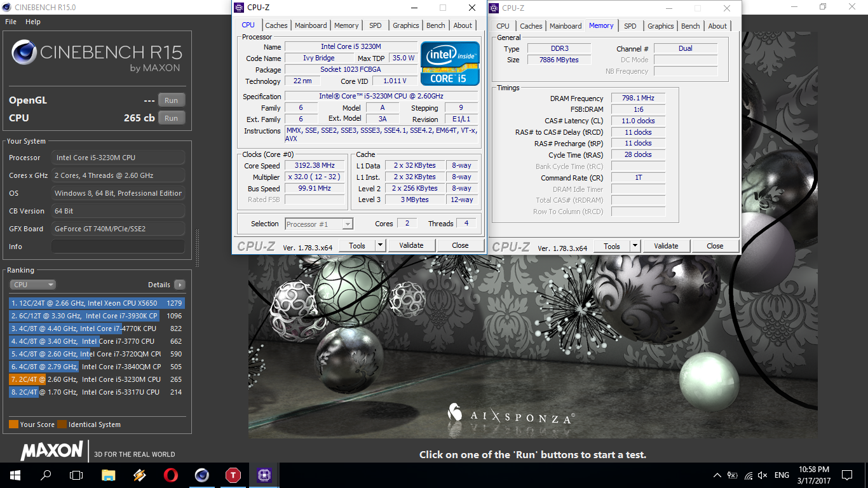The width and height of the screenshot is (868, 488).
Task: Expand ranking Details arrow button
Action: coord(180,285)
